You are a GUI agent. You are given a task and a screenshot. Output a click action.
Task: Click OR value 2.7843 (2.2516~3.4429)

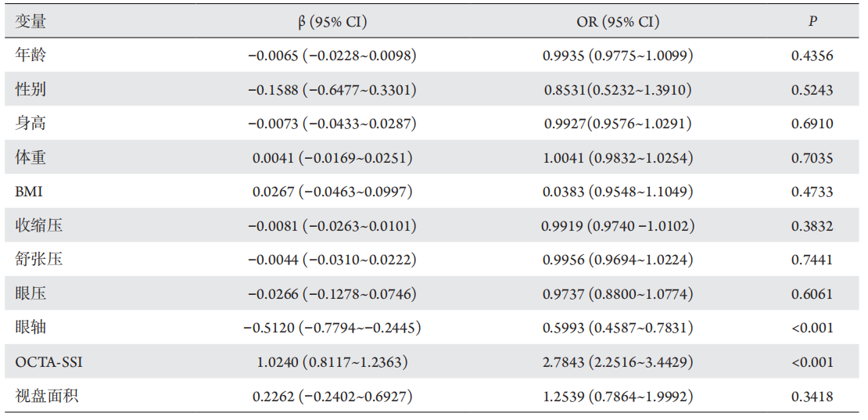[618, 362]
